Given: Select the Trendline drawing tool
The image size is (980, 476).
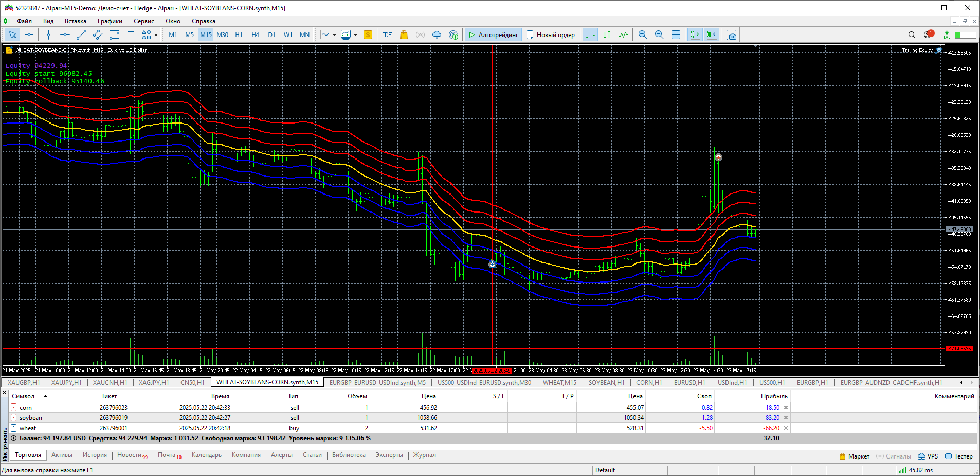Looking at the screenshot, I should point(81,35).
